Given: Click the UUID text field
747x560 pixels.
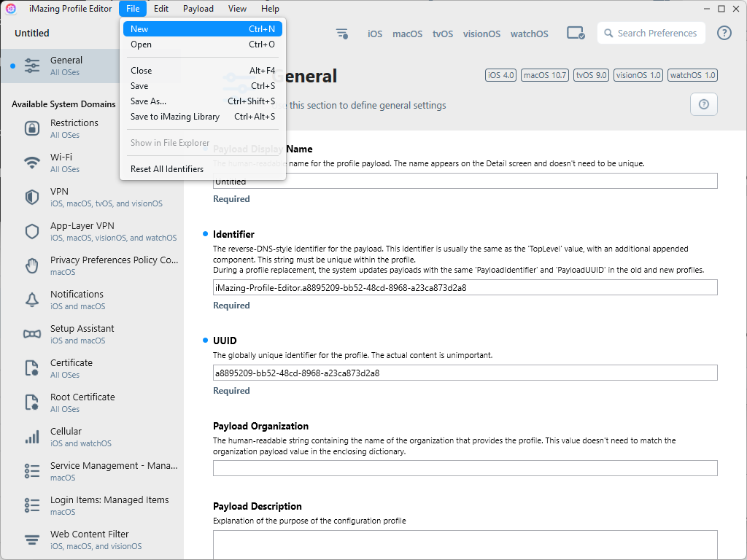Looking at the screenshot, I should point(465,373).
